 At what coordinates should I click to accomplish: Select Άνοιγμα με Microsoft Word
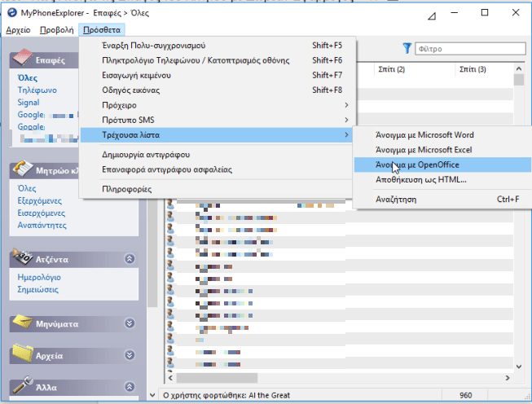pos(442,135)
